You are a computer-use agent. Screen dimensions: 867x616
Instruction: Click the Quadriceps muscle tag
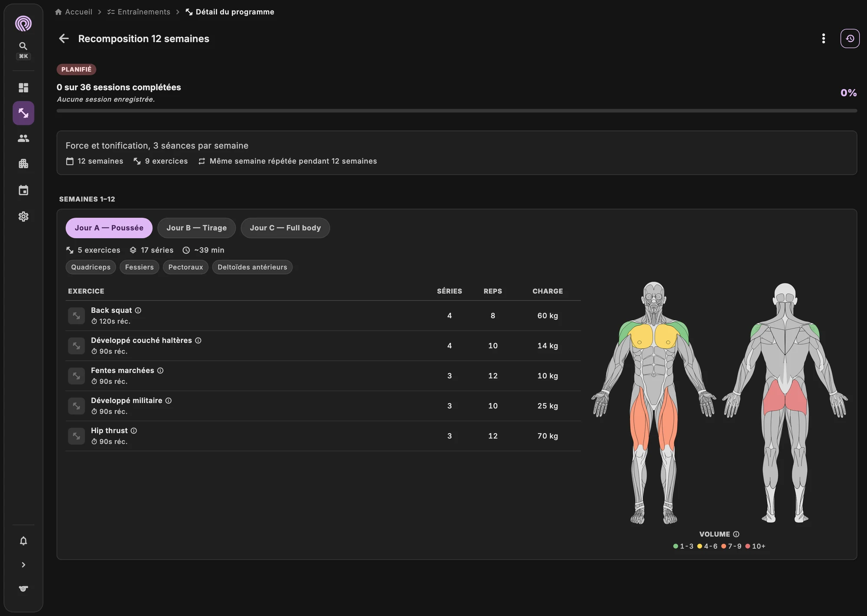click(x=91, y=267)
